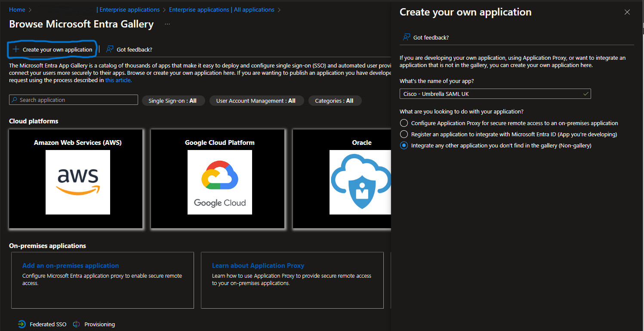
Task: Click the app name field Cisco - Umbrella SAML UK
Action: [495, 94]
